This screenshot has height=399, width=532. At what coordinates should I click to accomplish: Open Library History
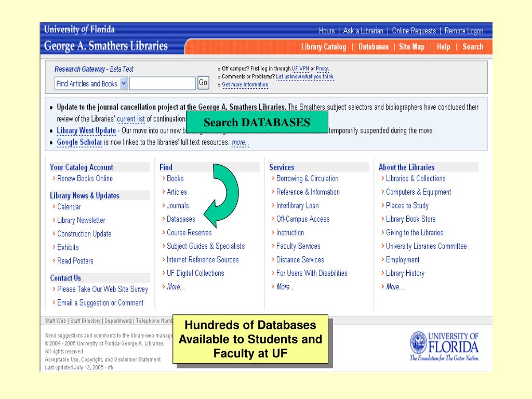click(x=405, y=273)
